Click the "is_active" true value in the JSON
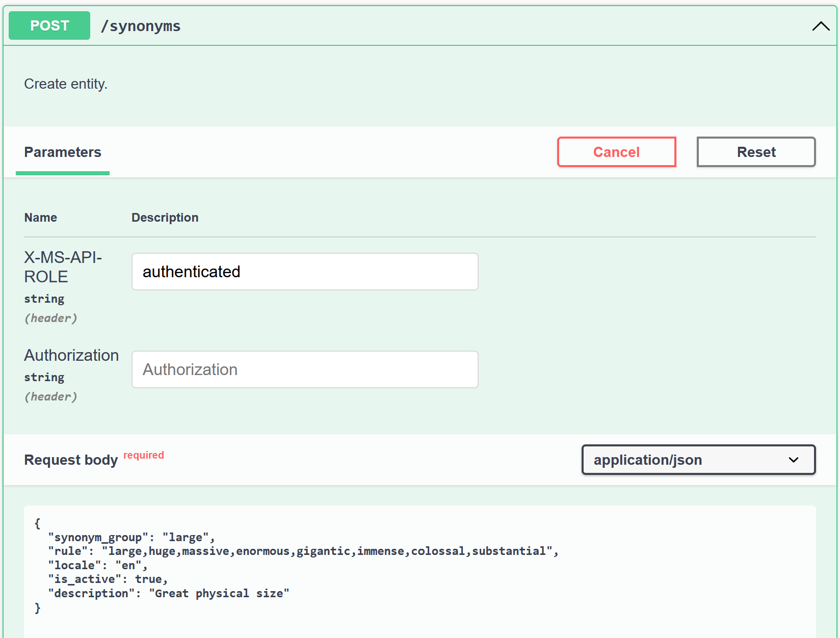The image size is (840, 638). point(149,579)
